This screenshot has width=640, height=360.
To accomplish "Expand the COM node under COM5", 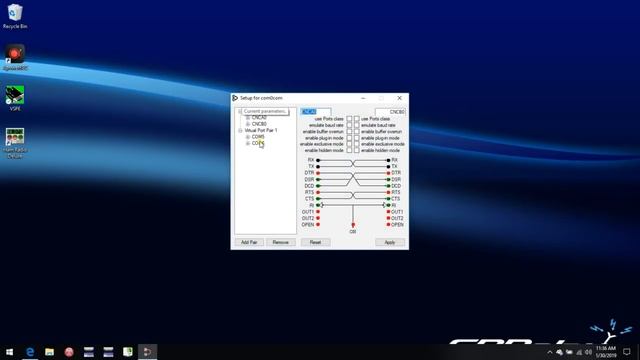I will (x=248, y=143).
